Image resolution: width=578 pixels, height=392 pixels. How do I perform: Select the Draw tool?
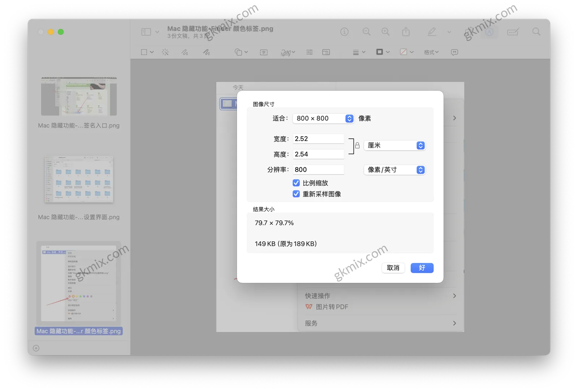pyautogui.click(x=207, y=52)
